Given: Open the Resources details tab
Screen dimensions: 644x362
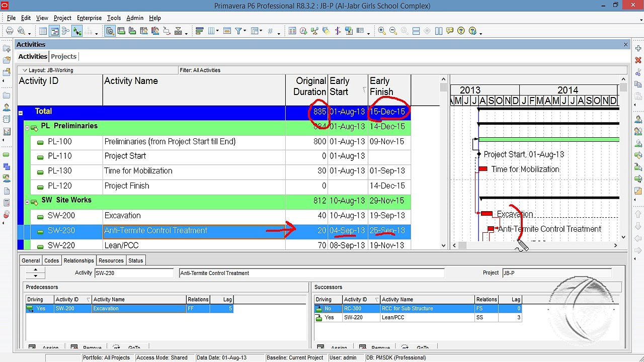Looking at the screenshot, I should point(111,260).
